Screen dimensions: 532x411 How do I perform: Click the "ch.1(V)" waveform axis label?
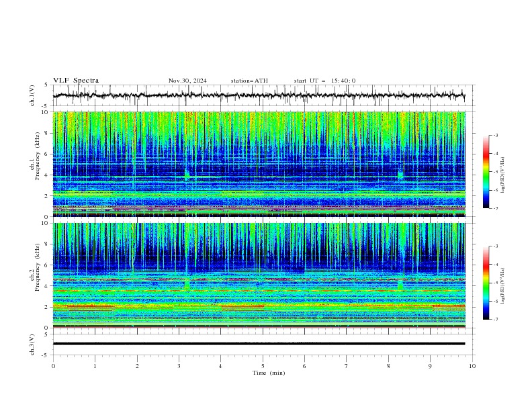tap(32, 95)
